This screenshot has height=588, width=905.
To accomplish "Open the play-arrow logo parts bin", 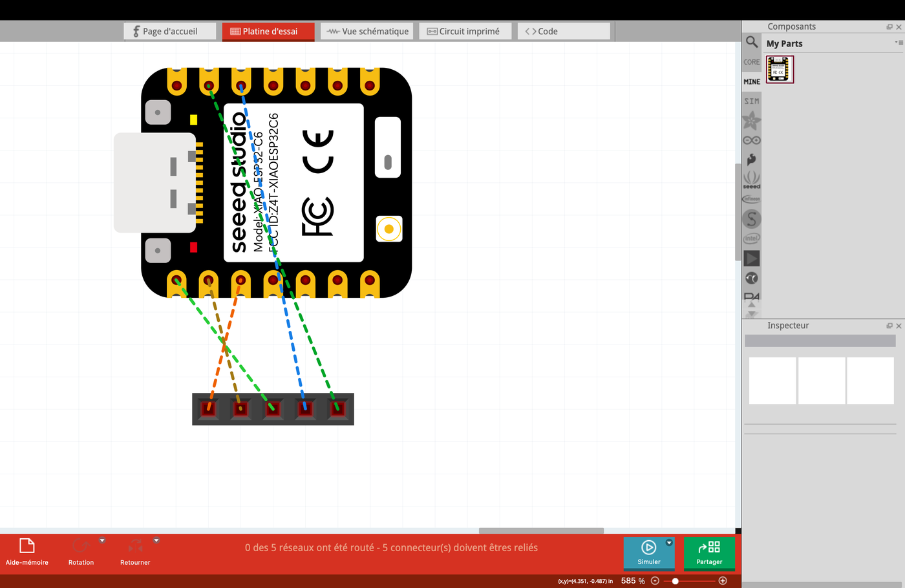I will 752,258.
